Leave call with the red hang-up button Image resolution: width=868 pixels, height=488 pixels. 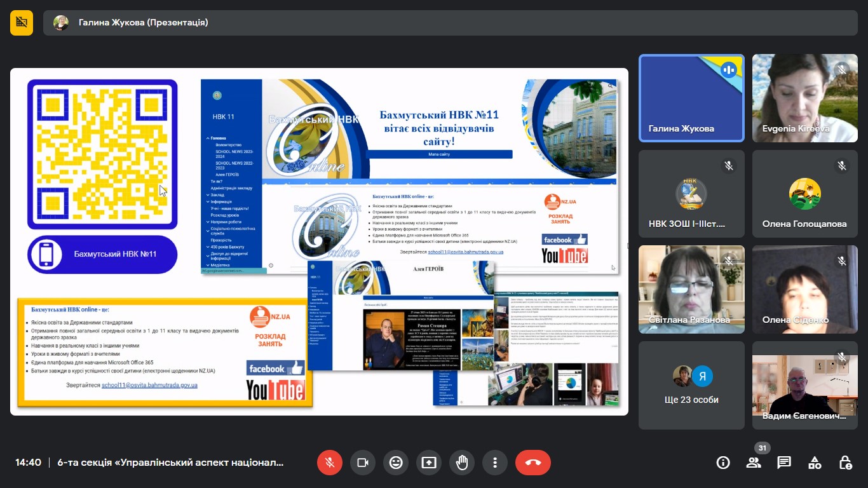533,463
